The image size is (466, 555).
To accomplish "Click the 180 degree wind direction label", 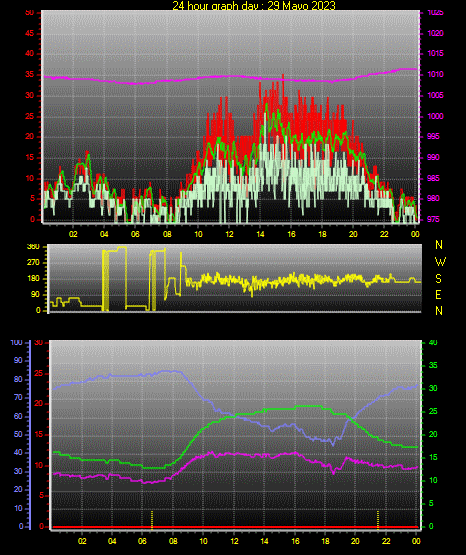I will tap(33, 279).
